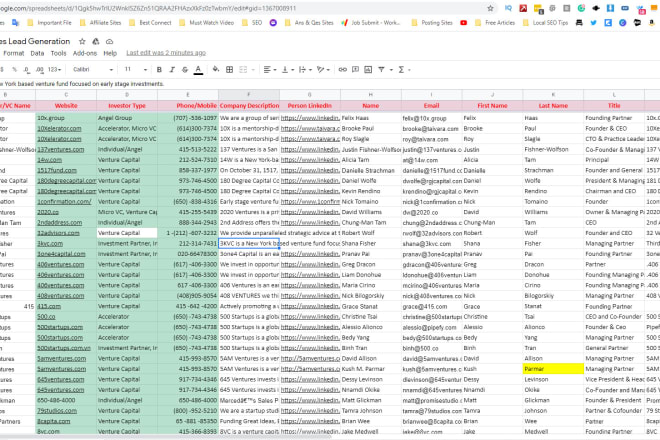Open the 137ventures.com website link
Image resolution: width=660 pixels, height=440 pixels.
pyautogui.click(x=61, y=149)
